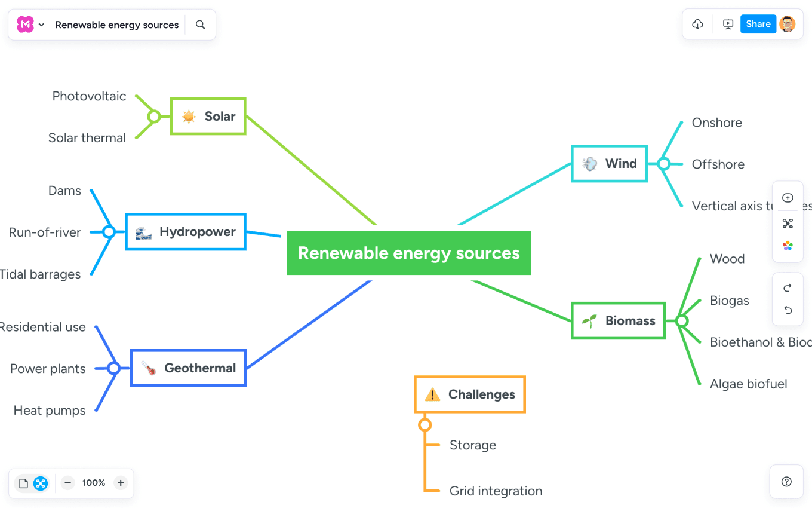The height and width of the screenshot is (508, 812).
Task: Zoom in with the plus button
Action: click(121, 483)
